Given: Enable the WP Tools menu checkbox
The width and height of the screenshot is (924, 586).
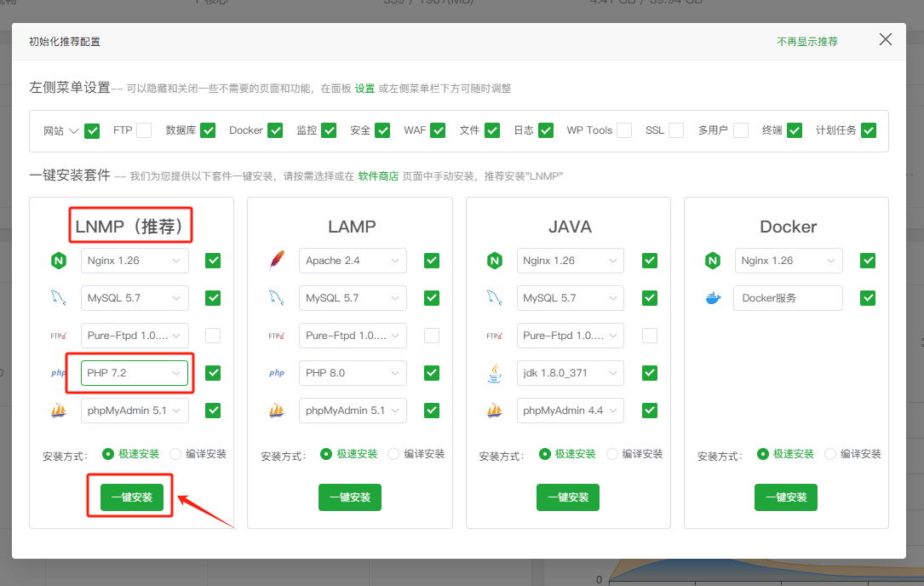Looking at the screenshot, I should 624,130.
